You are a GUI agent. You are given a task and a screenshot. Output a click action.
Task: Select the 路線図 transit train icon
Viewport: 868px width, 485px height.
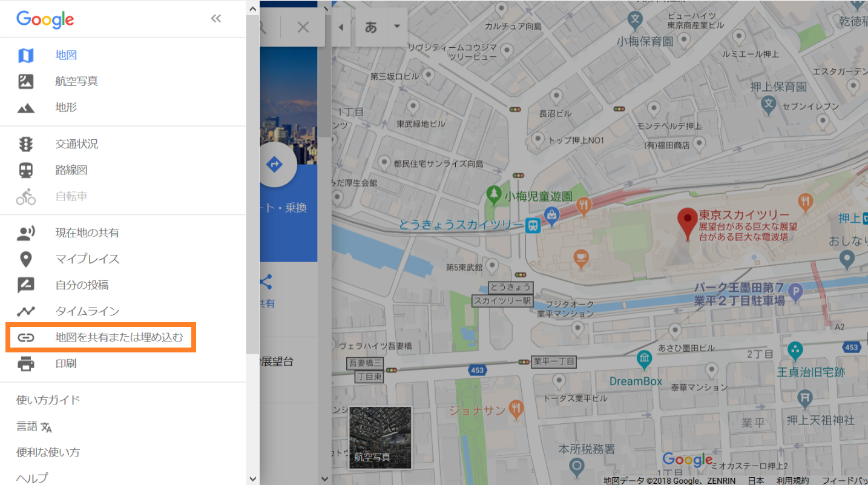25,170
